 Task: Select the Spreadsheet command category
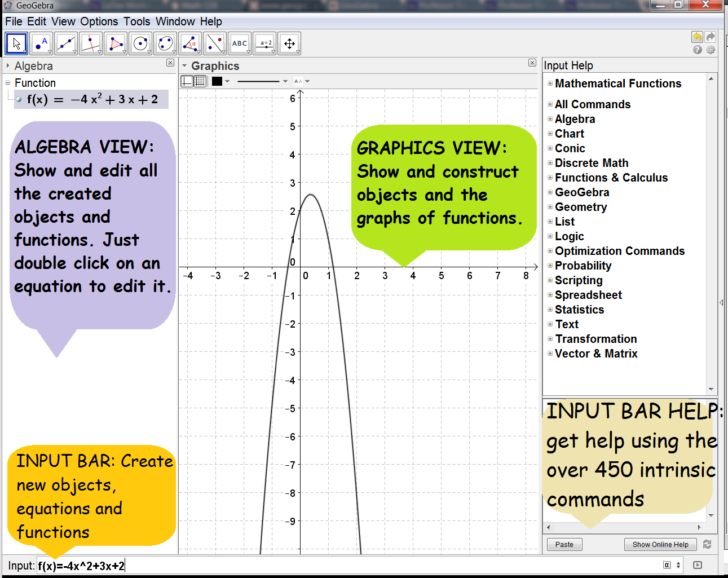click(588, 295)
